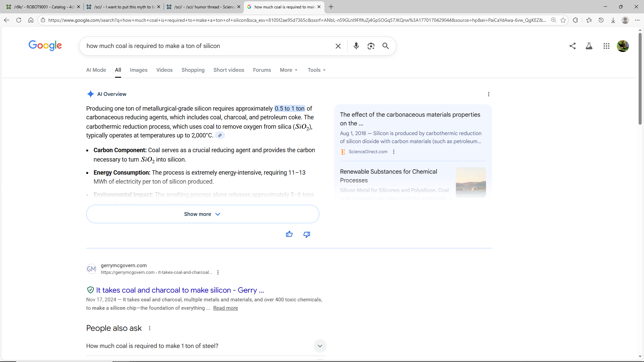Image resolution: width=644 pixels, height=362 pixels.
Task: Switch to the Images tab
Action: (x=139, y=70)
